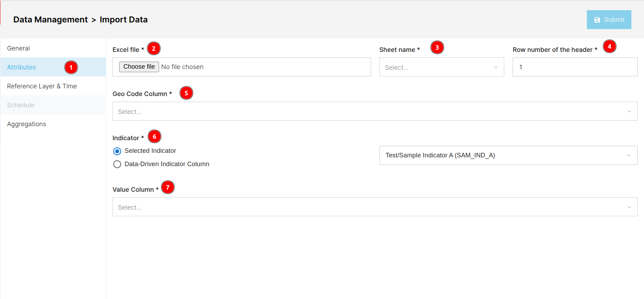Choose the Data-Driven Indicator Column radio
Viewport: 644px width, 299px height.
tap(117, 164)
